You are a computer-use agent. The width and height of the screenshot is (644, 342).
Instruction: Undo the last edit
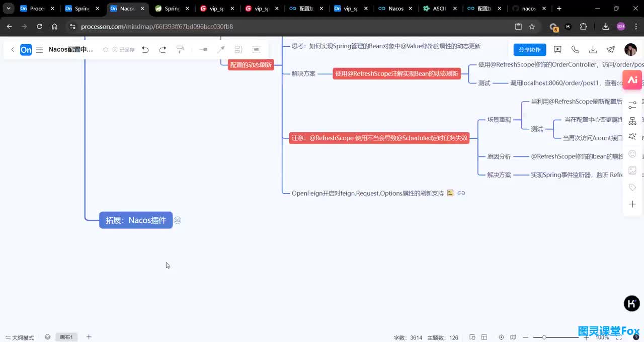coord(145,50)
